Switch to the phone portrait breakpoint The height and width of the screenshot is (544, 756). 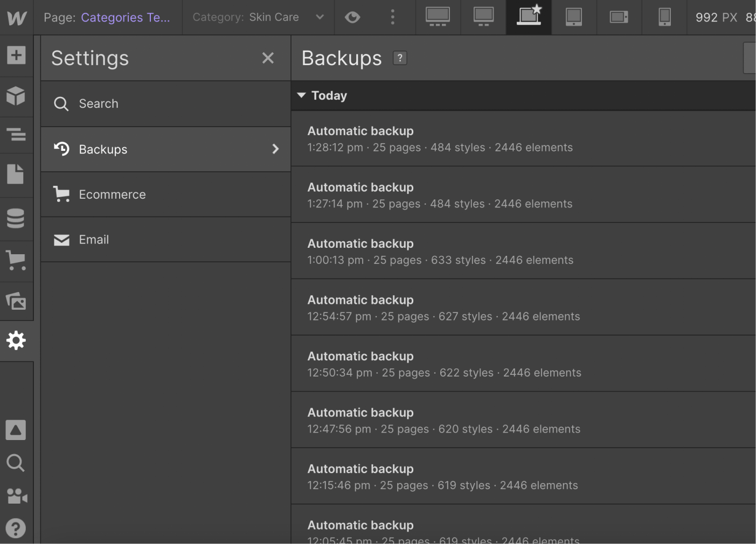pos(664,17)
